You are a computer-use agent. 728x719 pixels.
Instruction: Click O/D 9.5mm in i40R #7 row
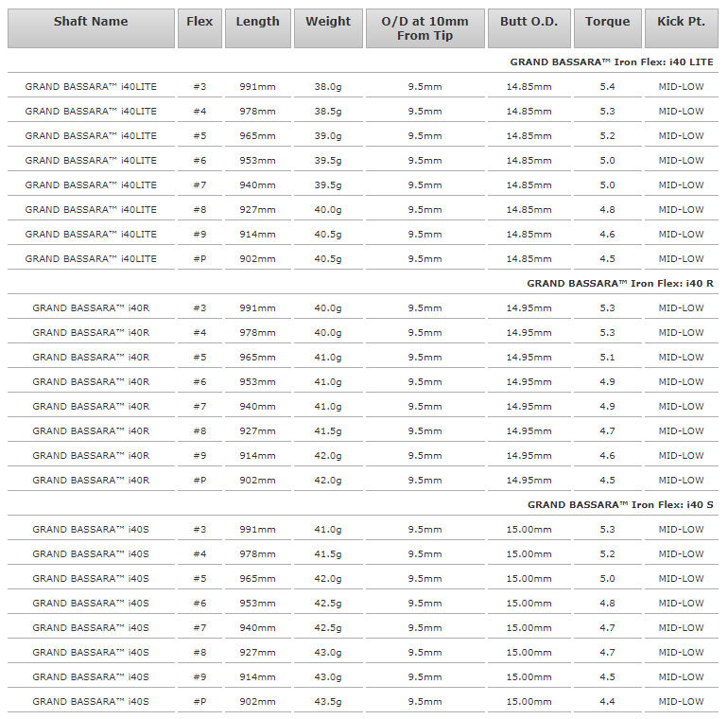coord(425,407)
